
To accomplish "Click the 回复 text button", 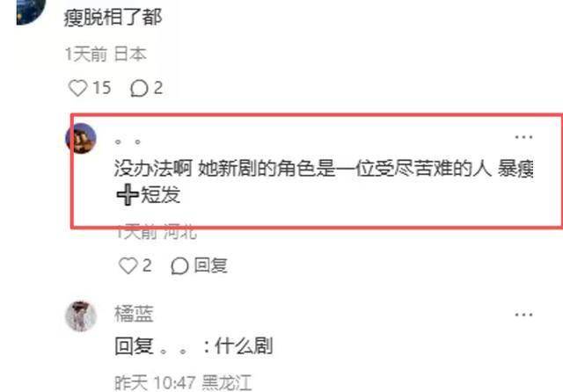I will coord(211,265).
